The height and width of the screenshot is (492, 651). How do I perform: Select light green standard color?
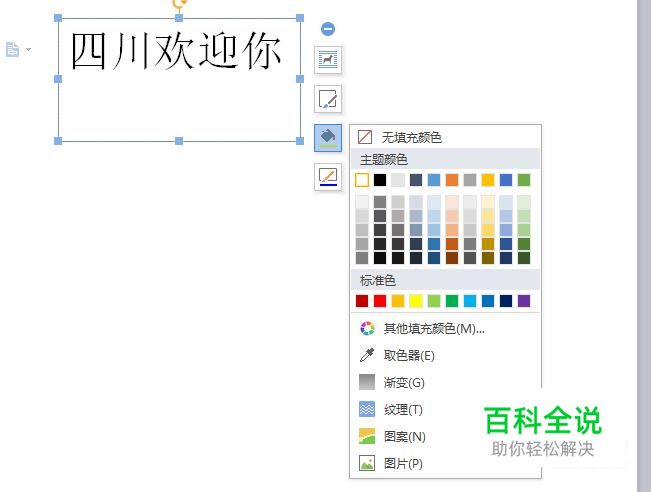434,301
